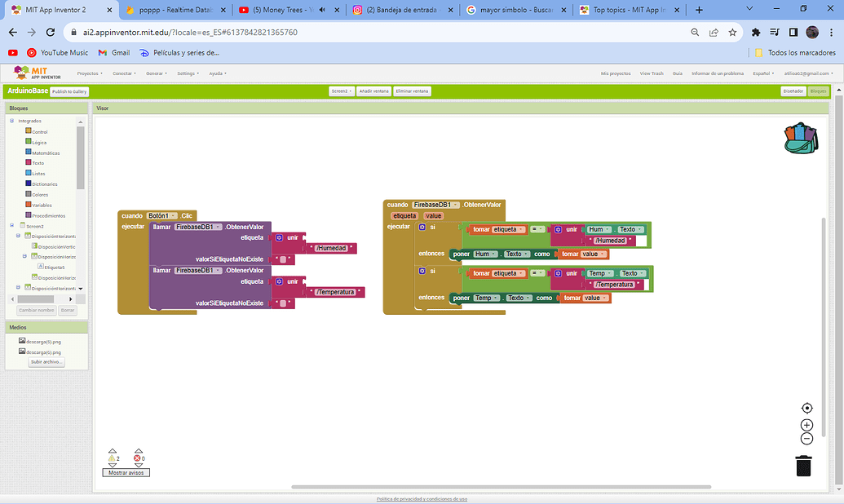The width and height of the screenshot is (844, 504).
Task: Click the trash can to delete blocks
Action: tap(804, 465)
